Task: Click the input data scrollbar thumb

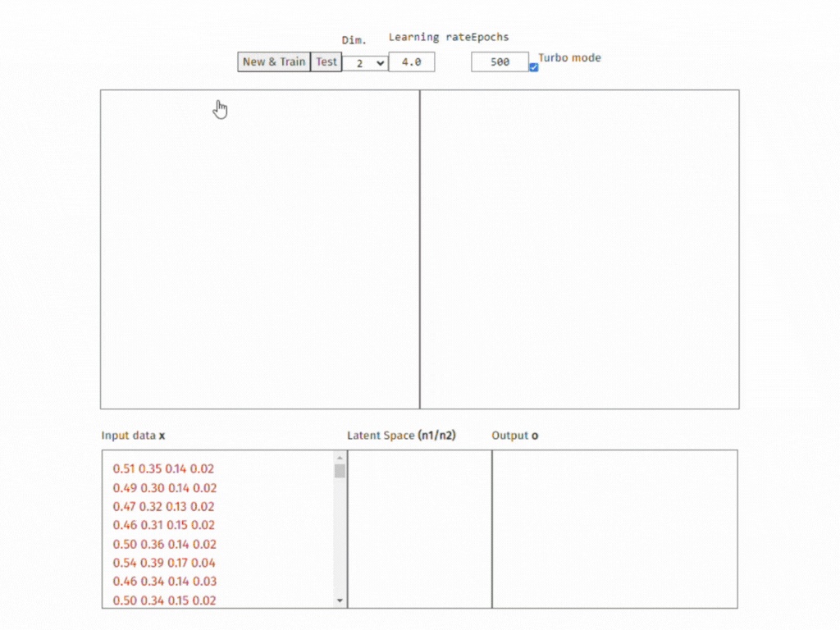Action: click(340, 471)
